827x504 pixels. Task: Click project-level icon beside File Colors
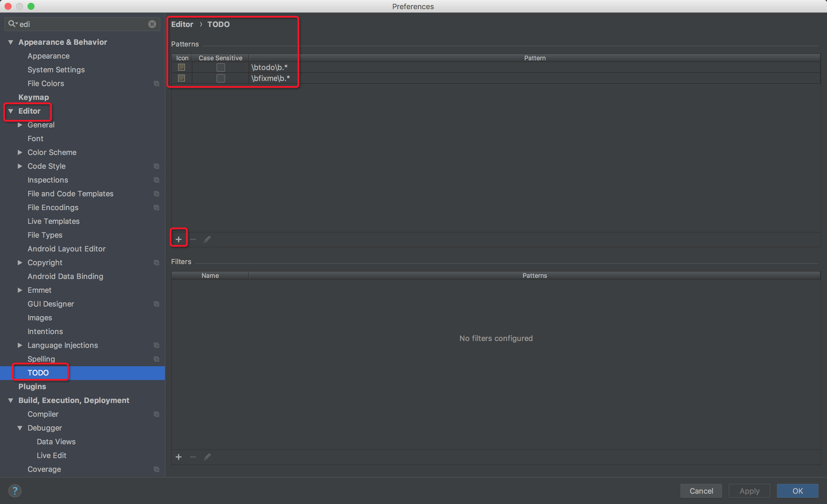click(156, 83)
